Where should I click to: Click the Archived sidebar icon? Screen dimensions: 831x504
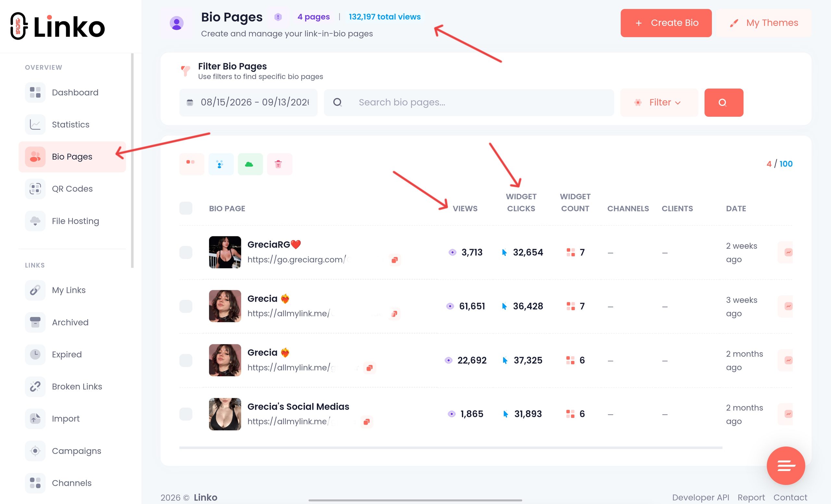[x=35, y=322]
